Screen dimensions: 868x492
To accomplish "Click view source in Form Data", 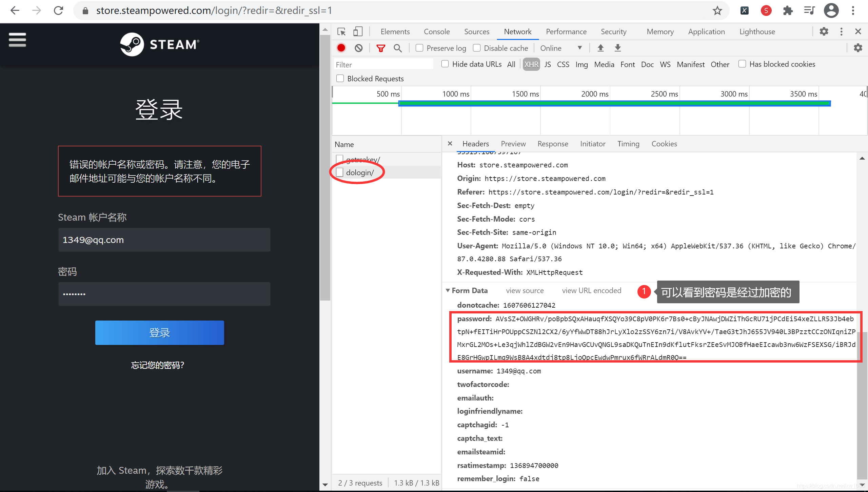I will point(525,291).
